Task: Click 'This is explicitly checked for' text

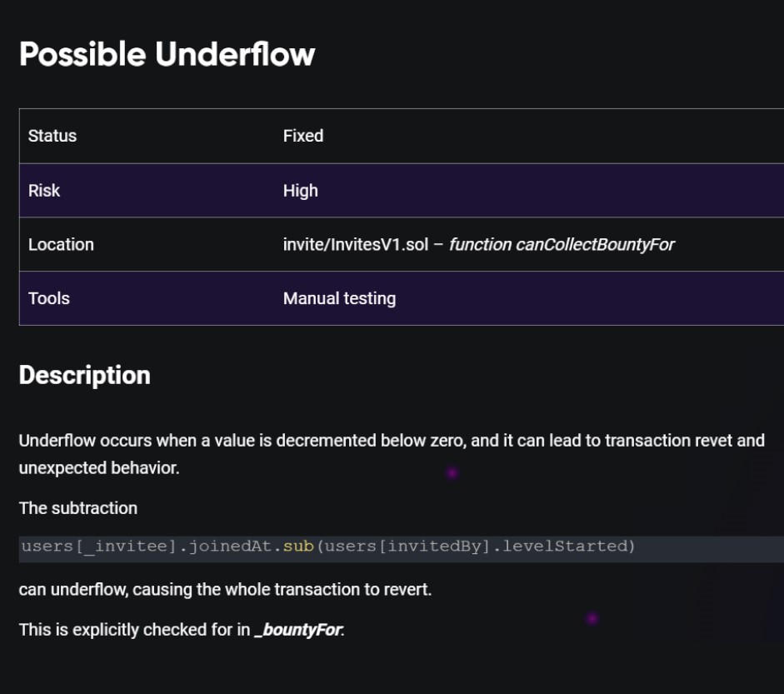Action: click(134, 630)
